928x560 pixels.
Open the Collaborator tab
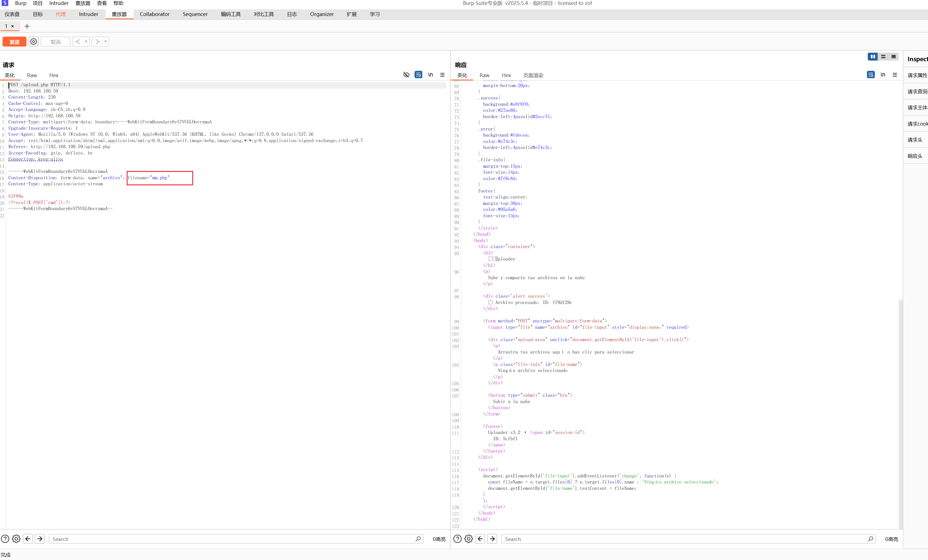click(x=155, y=14)
